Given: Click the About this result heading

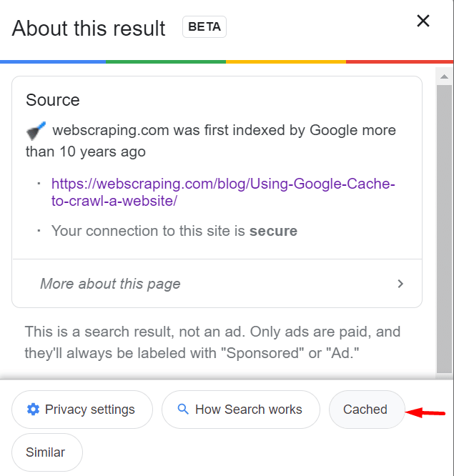Looking at the screenshot, I should click(89, 29).
